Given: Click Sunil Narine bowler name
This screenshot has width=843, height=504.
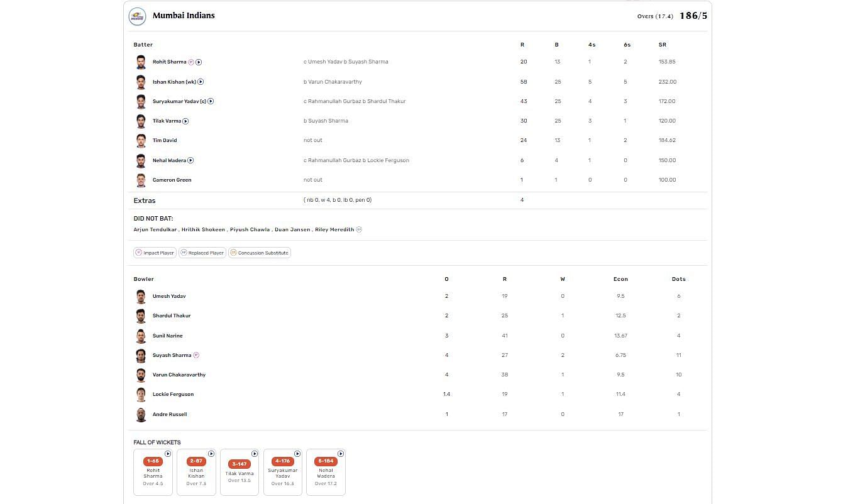Looking at the screenshot, I should click(x=168, y=336).
